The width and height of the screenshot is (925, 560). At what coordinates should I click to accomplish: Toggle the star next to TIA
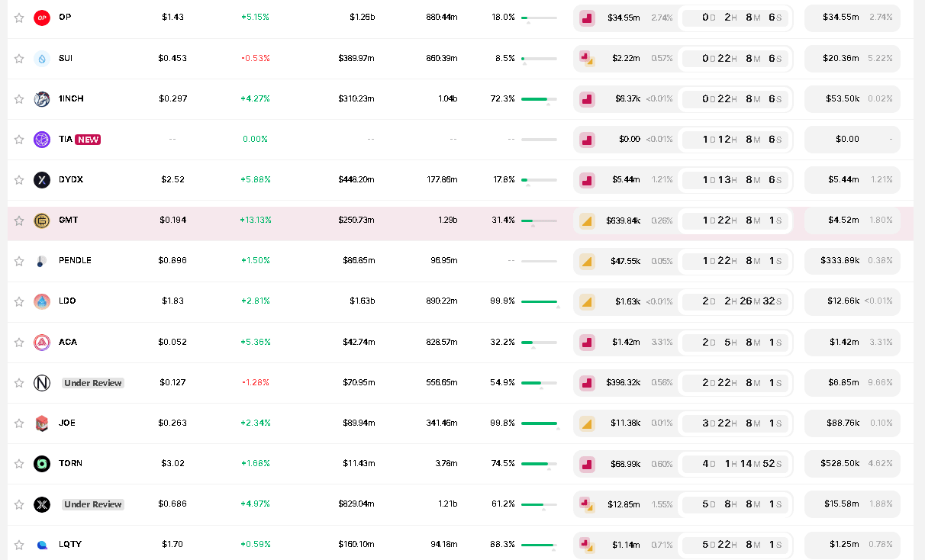point(18,139)
